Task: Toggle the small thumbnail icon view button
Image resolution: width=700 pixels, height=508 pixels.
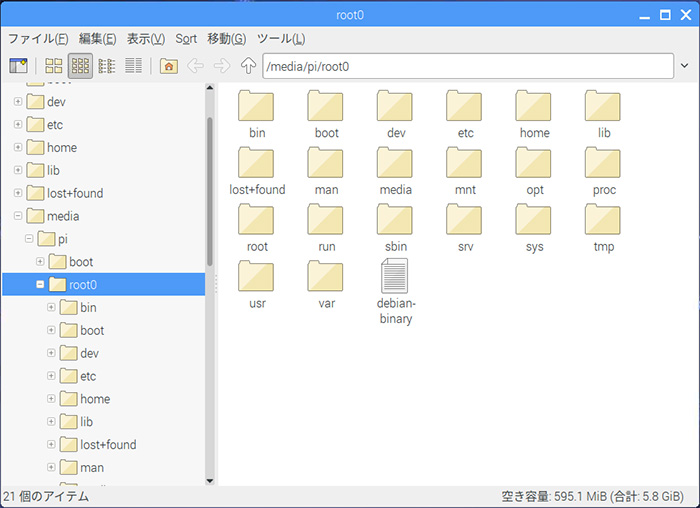Action: 81,66
